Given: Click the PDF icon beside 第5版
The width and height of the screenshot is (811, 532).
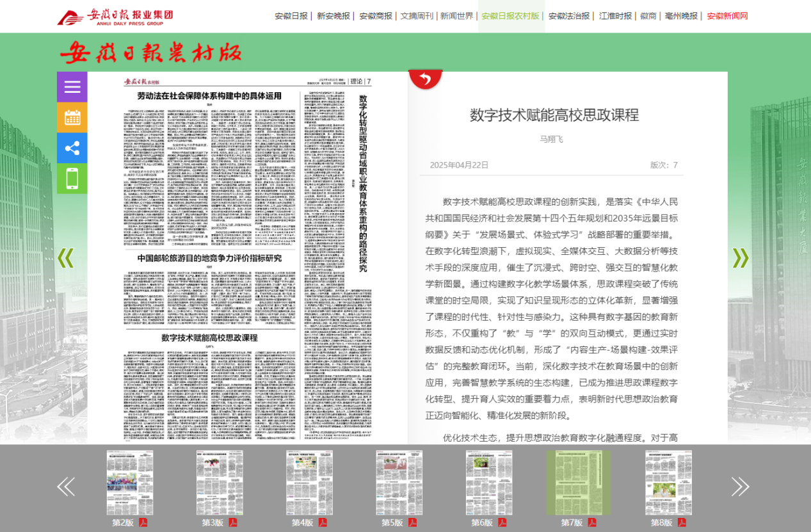Looking at the screenshot, I should 413,522.
